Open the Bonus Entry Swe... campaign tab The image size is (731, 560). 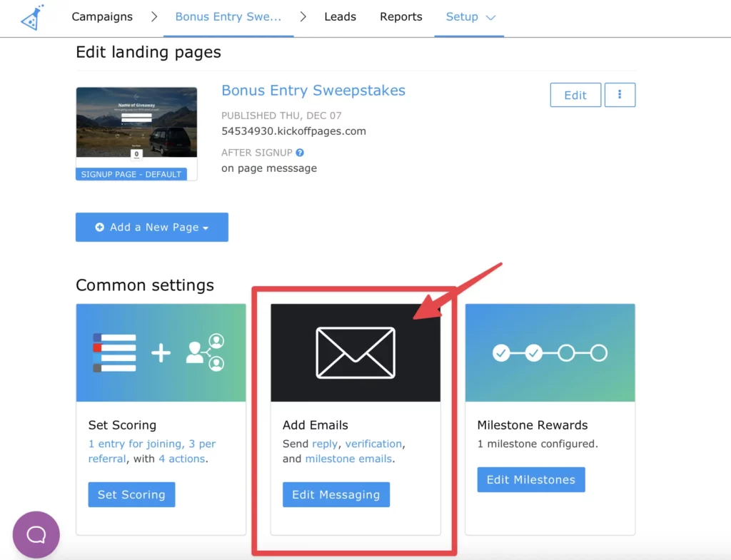pyautogui.click(x=228, y=17)
